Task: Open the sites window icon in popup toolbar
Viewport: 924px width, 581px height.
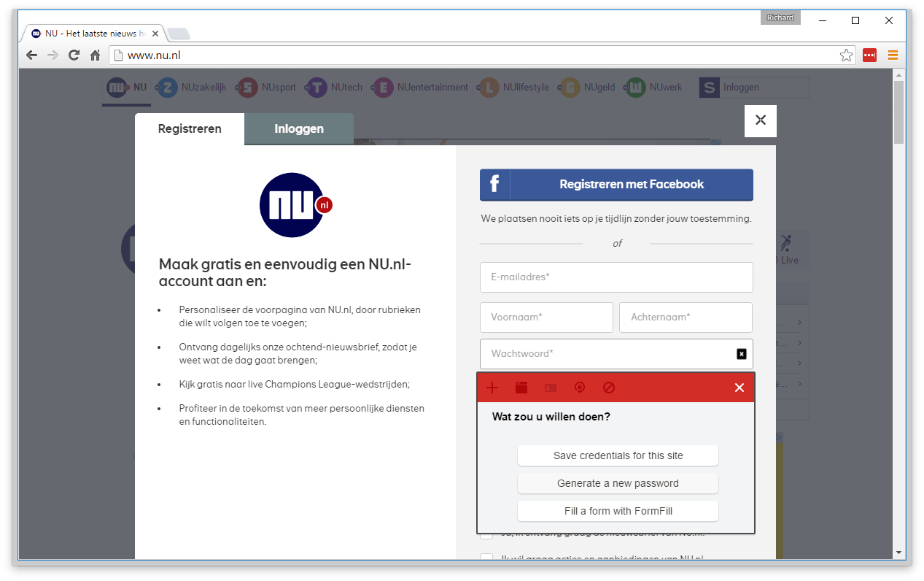Action: 521,388
